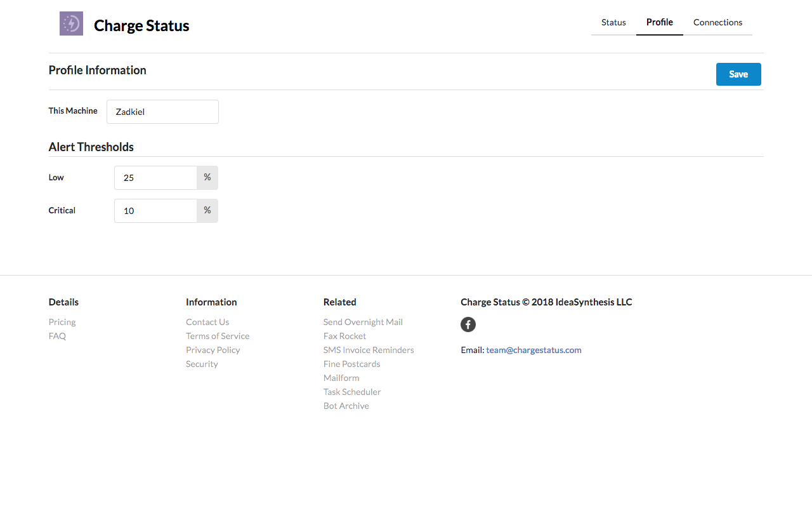Select the Profile tab
Screen dimensions: 812x508
click(x=660, y=22)
